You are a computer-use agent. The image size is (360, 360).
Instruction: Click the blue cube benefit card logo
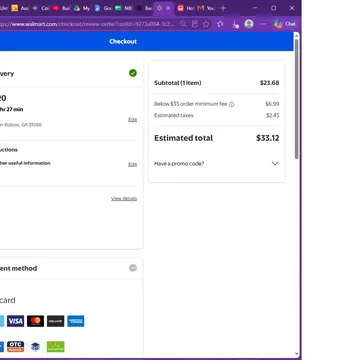pyautogui.click(x=35, y=347)
